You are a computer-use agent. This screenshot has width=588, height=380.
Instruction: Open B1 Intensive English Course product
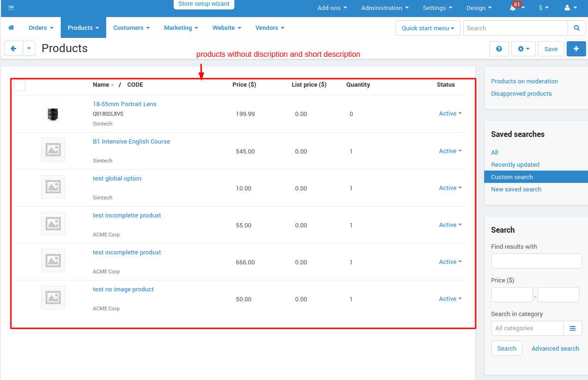click(x=131, y=142)
